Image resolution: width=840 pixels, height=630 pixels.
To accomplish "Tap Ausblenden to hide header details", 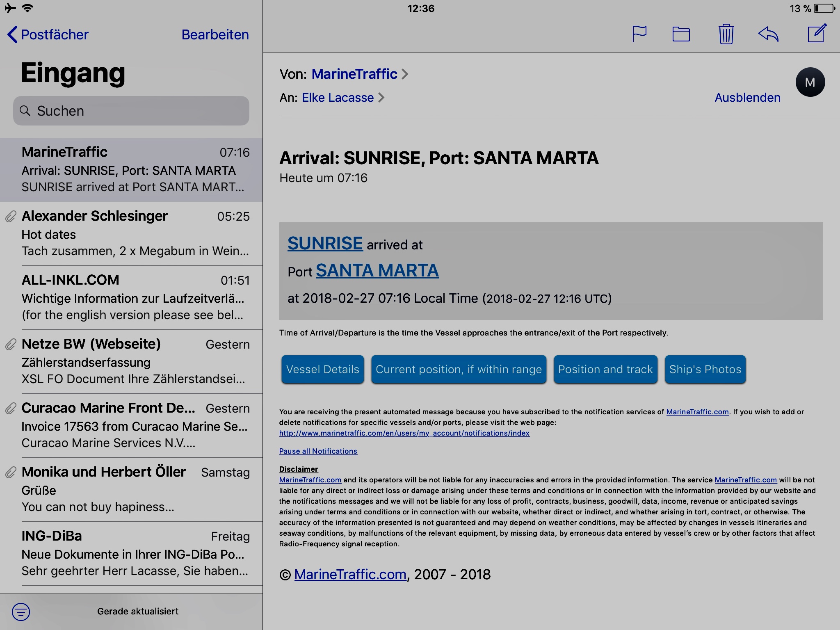I will tap(747, 98).
